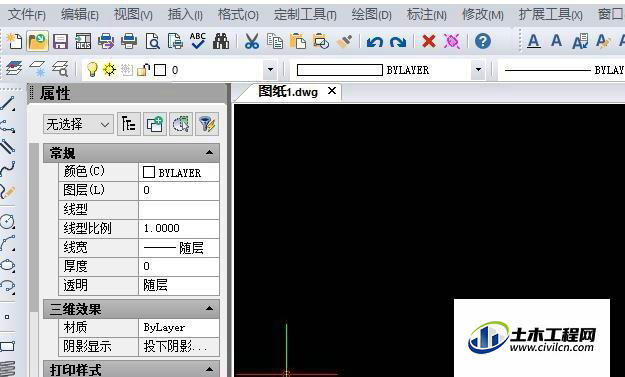Viewport: 625px width, 377px height.
Task: Select the Rectangle draw tool
Action: (8, 346)
